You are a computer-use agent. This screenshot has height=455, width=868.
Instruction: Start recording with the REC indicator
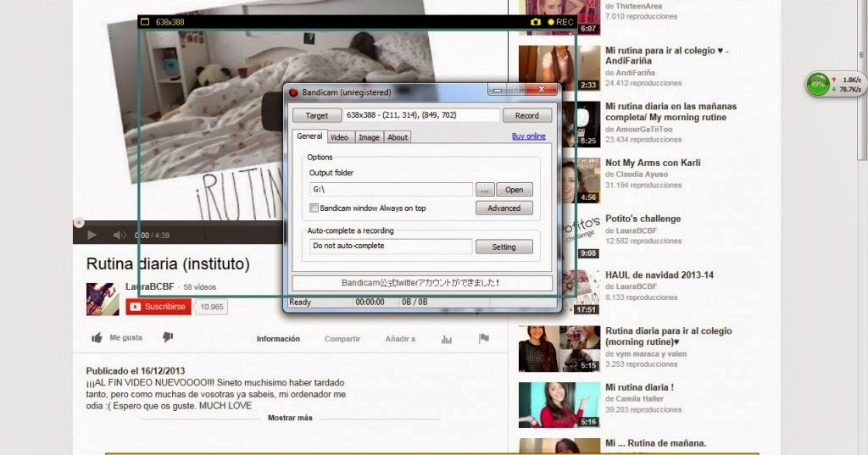coord(560,22)
